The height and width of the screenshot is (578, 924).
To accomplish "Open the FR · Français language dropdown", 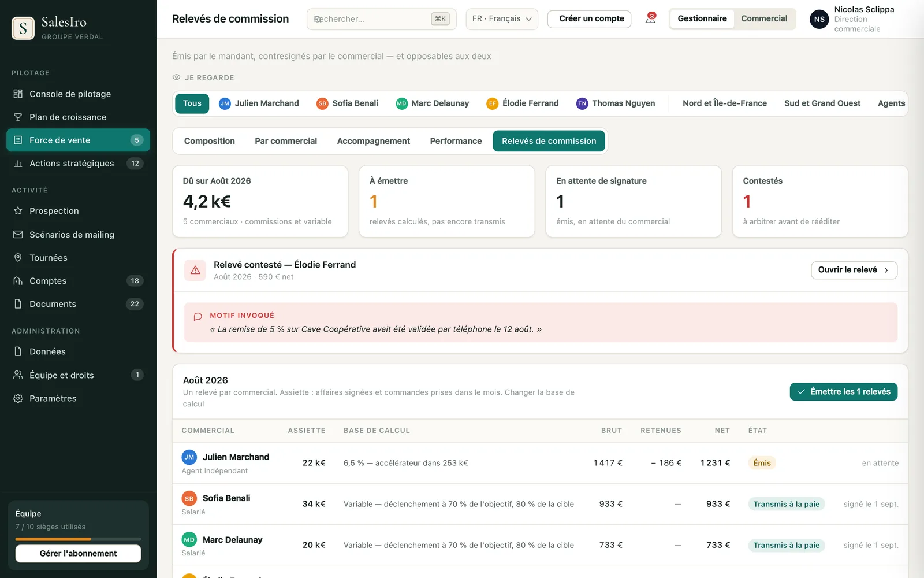I will pos(502,19).
